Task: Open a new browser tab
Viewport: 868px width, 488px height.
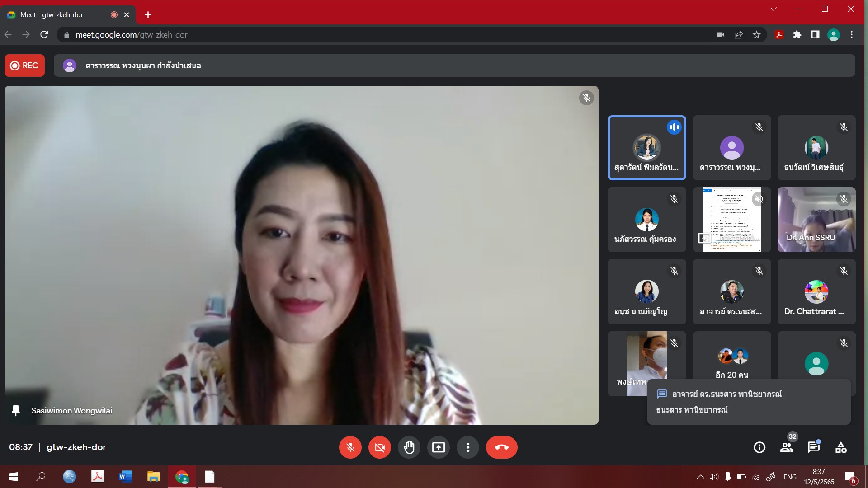Action: tap(148, 14)
